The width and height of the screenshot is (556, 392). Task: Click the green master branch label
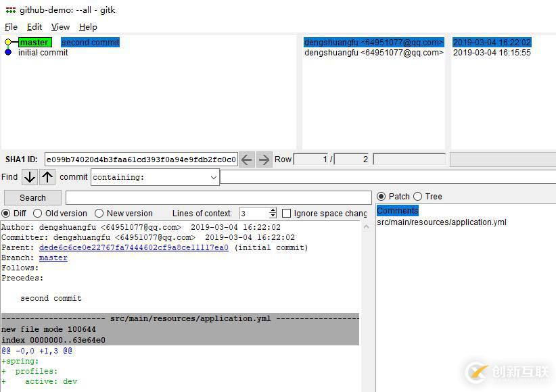pyautogui.click(x=35, y=42)
